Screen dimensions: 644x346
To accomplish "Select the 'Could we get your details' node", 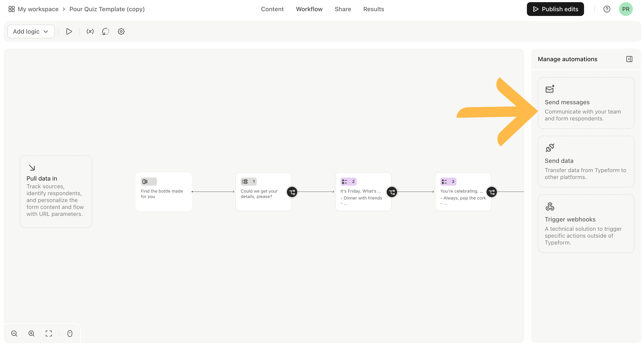I will click(x=264, y=192).
